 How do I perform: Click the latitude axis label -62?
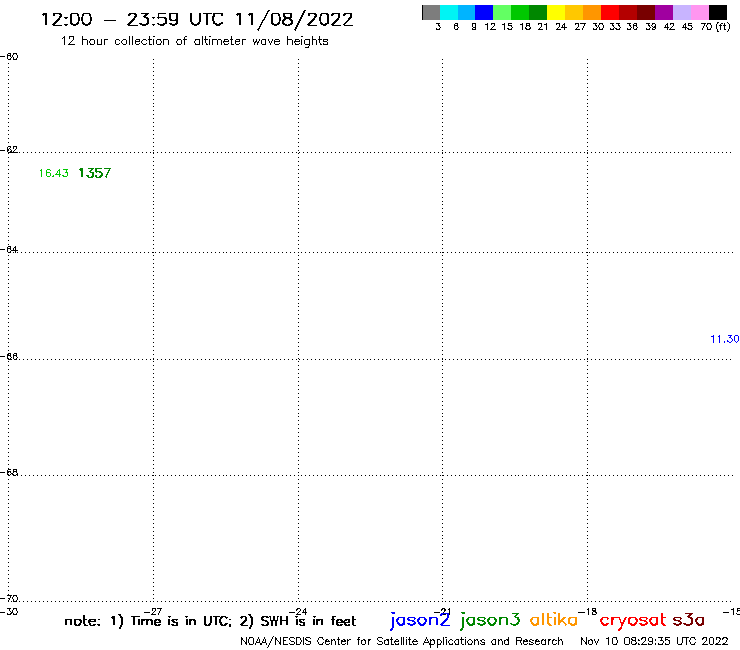9,150
